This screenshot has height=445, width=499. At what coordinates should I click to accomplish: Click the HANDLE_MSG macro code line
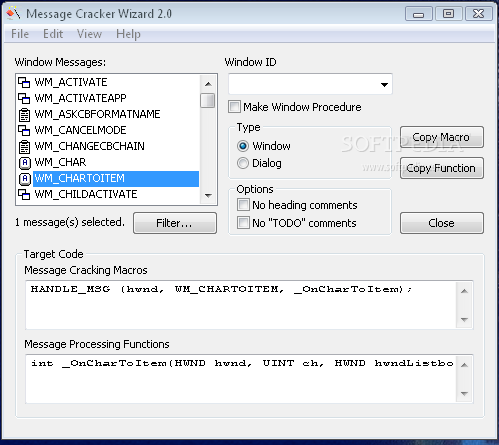221,289
